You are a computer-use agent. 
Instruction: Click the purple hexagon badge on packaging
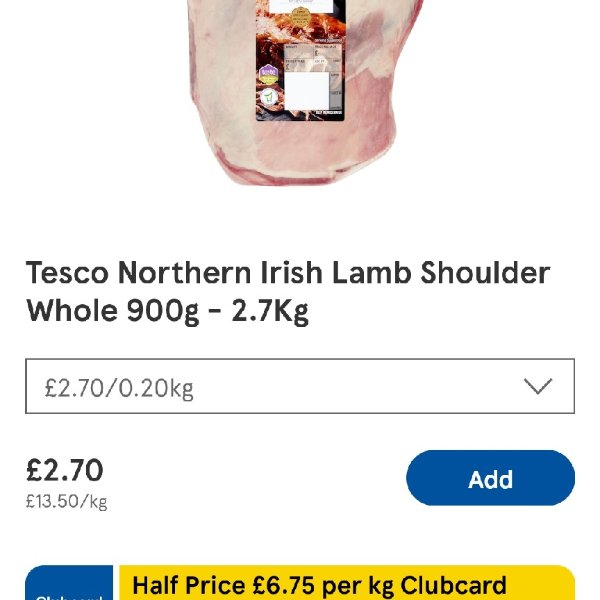269,75
